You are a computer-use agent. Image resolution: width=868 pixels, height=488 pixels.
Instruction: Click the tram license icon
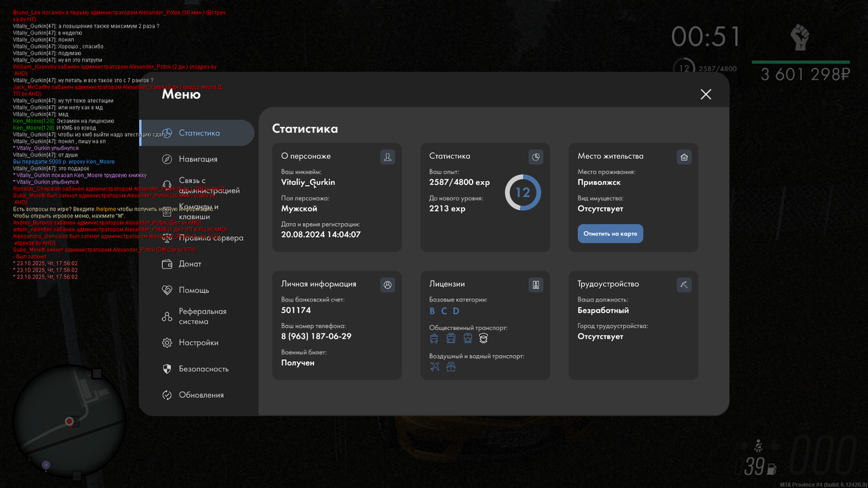[x=467, y=338]
